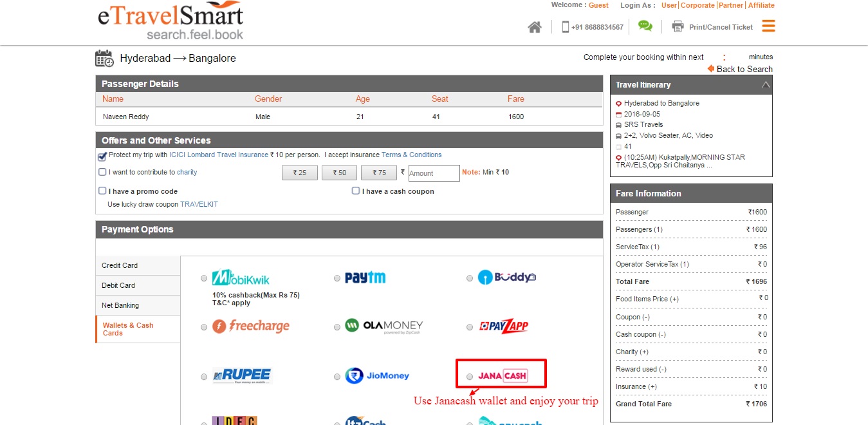The image size is (868, 425).
Task: Open the Credit Card payment tab
Action: [x=138, y=265]
